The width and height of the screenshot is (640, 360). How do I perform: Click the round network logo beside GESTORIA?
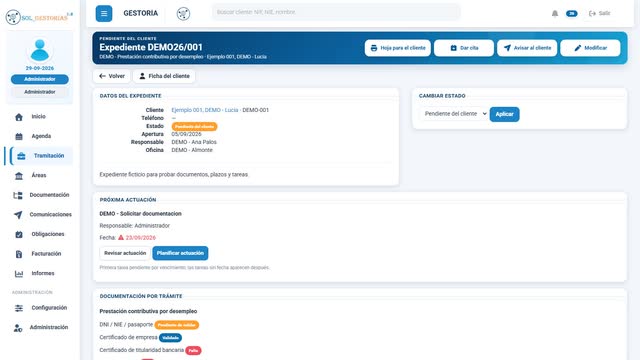[x=183, y=13]
